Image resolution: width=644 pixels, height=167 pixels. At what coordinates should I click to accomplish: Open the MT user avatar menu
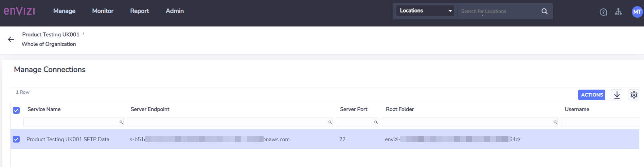(637, 12)
